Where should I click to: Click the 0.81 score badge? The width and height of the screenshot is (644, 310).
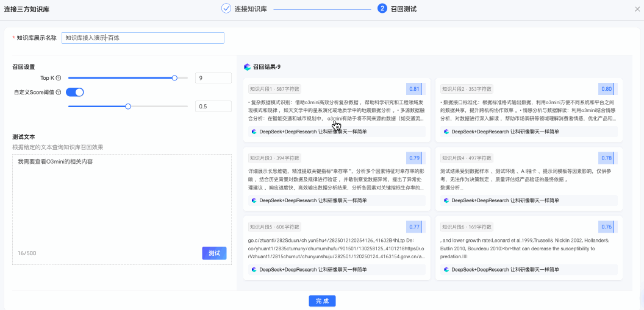click(416, 89)
